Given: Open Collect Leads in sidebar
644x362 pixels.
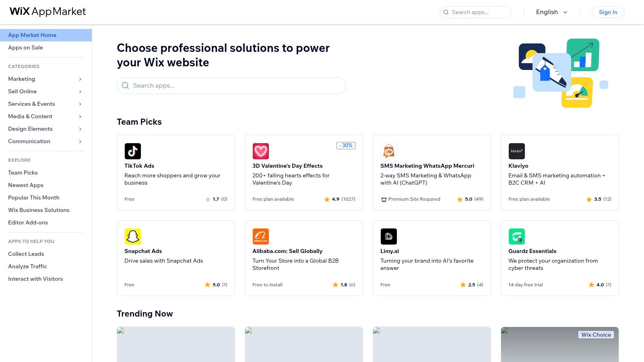Looking at the screenshot, I should pyautogui.click(x=26, y=254).
